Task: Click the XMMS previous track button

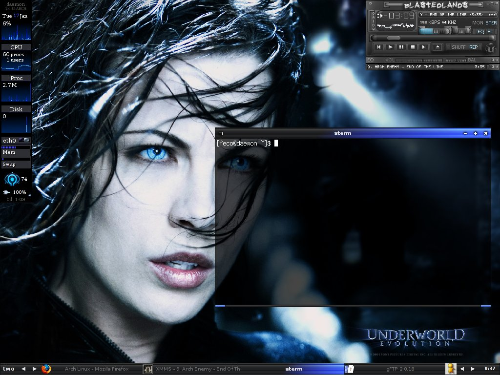Action: click(378, 47)
